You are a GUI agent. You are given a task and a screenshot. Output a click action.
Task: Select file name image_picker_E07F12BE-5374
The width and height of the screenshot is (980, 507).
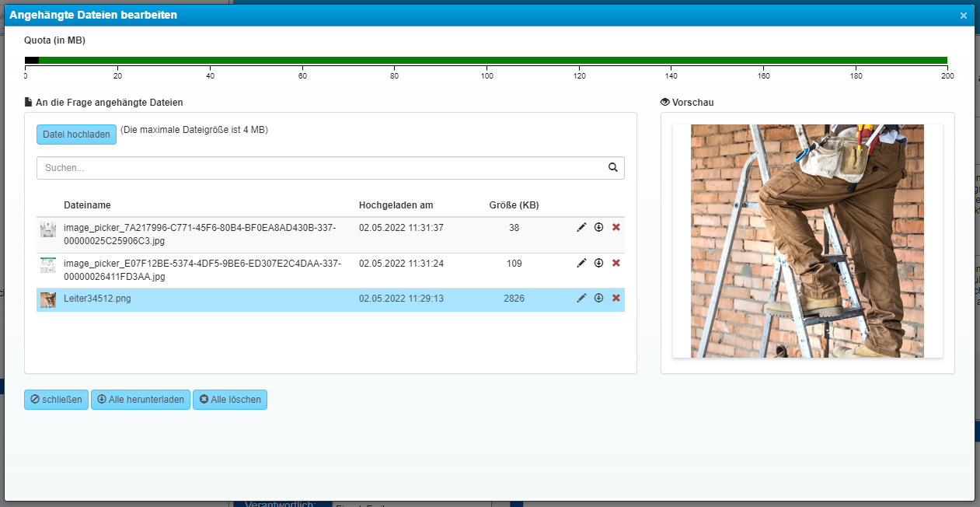(x=202, y=270)
